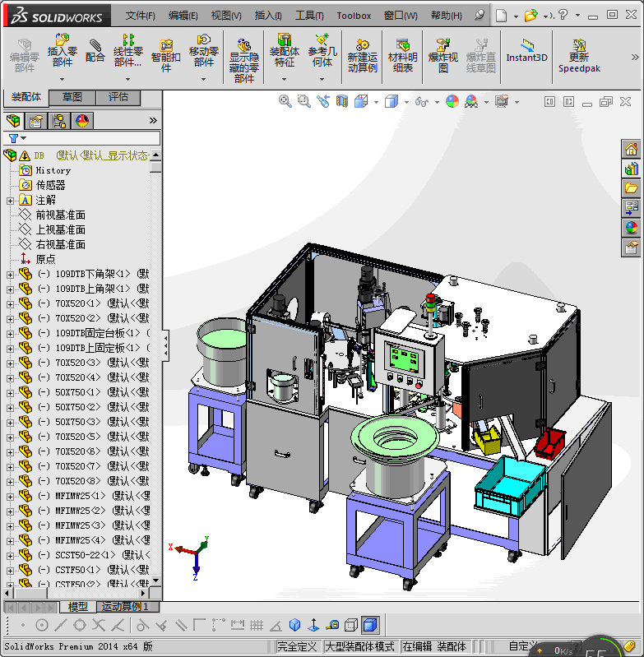This screenshot has width=644, height=657.
Task: Switch to 模型 tab at bottom
Action: [78, 606]
